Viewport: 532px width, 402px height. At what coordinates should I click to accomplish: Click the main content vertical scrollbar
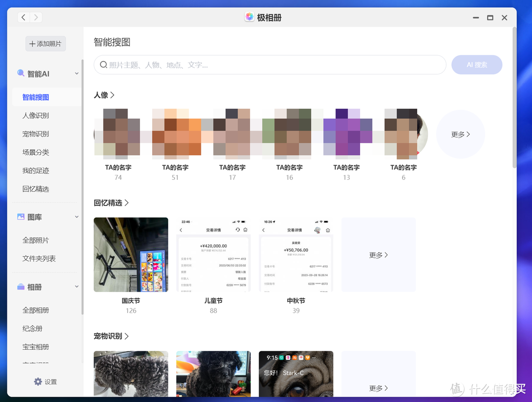(x=514, y=99)
